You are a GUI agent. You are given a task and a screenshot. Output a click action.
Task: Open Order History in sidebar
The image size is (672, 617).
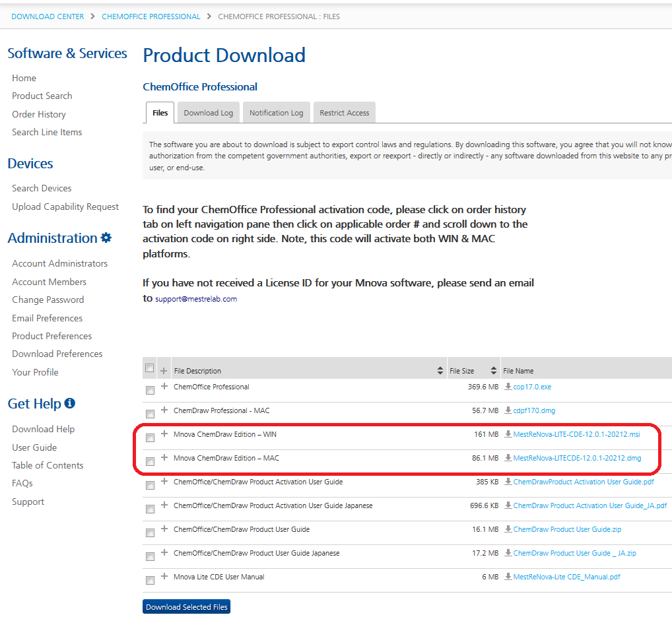(39, 114)
